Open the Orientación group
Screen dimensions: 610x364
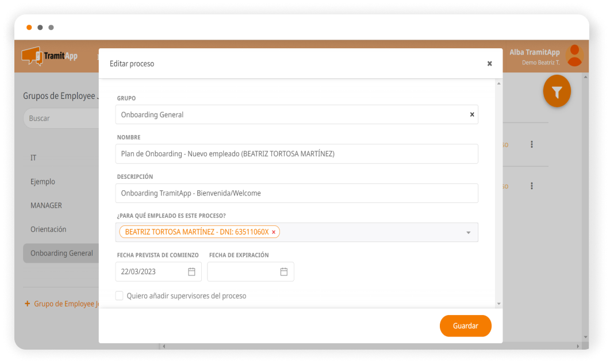point(48,229)
